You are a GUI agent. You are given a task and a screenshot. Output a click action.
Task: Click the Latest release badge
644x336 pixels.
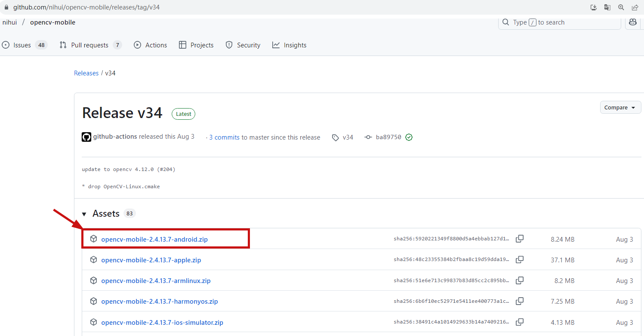(x=183, y=114)
